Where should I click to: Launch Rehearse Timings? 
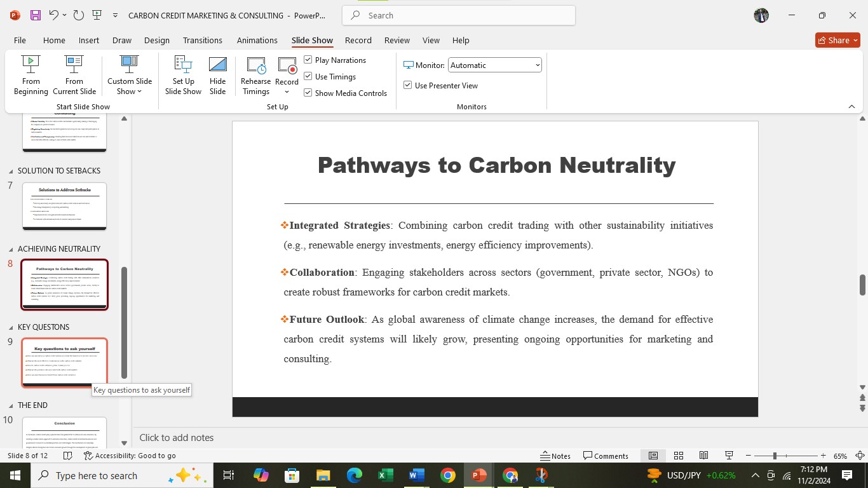(x=256, y=75)
